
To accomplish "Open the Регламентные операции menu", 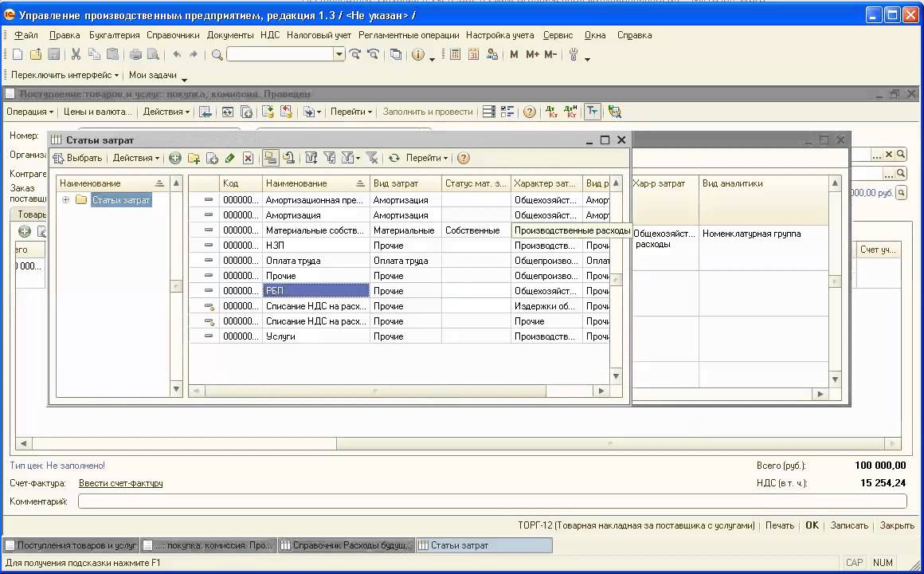I will tap(409, 35).
